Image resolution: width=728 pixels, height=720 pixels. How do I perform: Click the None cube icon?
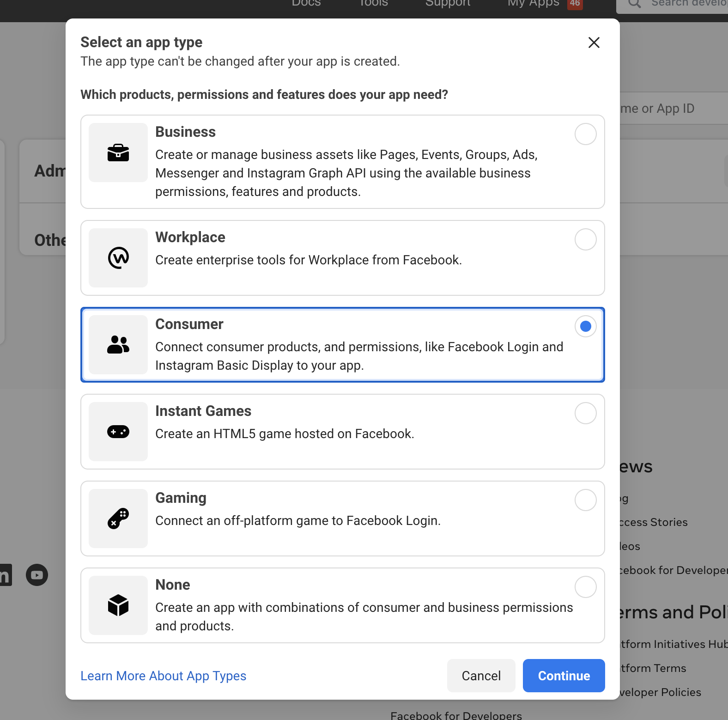coord(118,605)
